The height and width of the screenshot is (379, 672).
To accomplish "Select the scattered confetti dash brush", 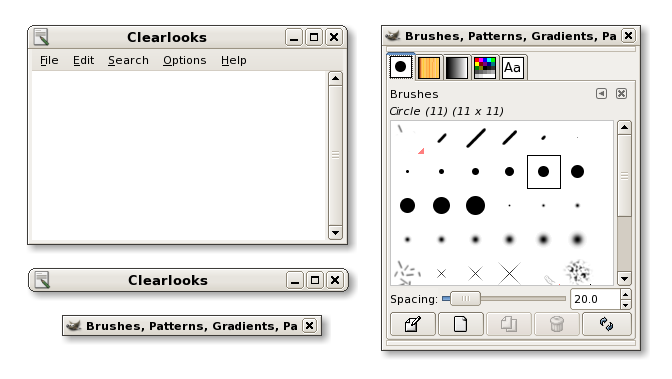I will (x=407, y=273).
